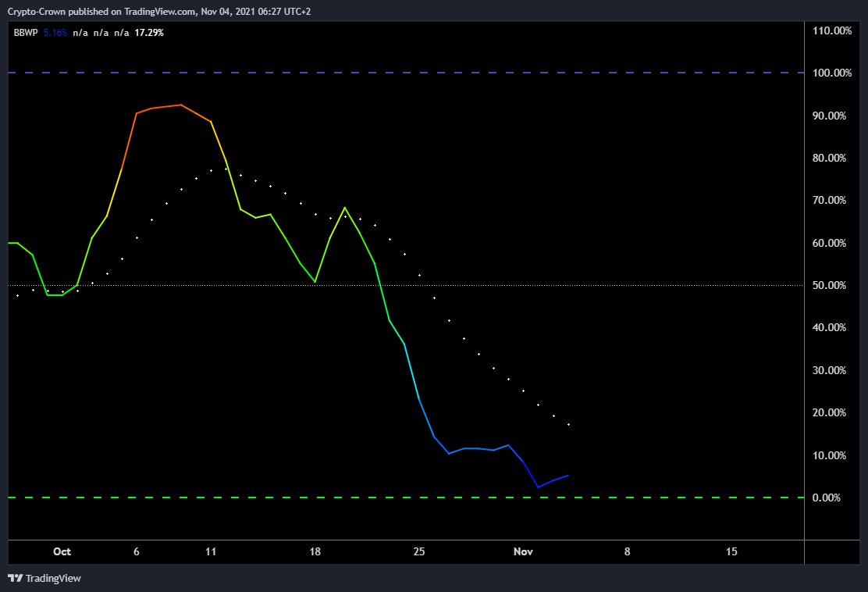Click the 30.00% price scale label
This screenshot has width=868, height=592.
(x=829, y=370)
